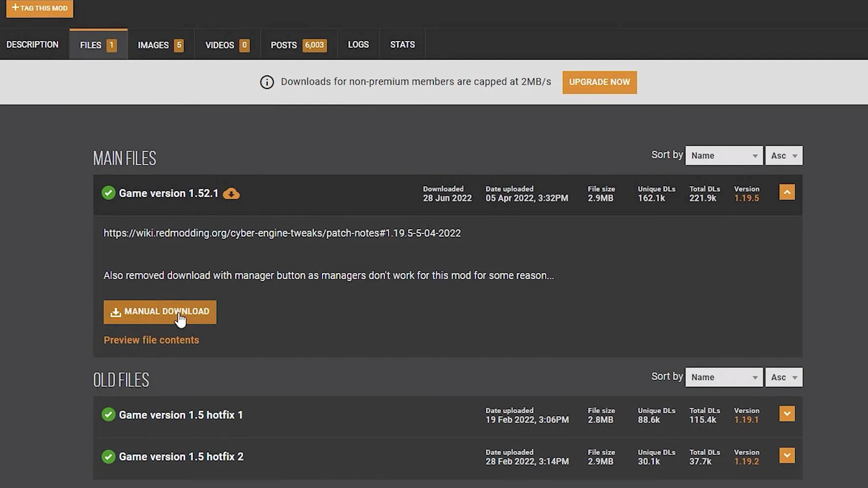Open Old Files Asc order dropdown
This screenshot has height=488, width=868.
click(x=783, y=377)
